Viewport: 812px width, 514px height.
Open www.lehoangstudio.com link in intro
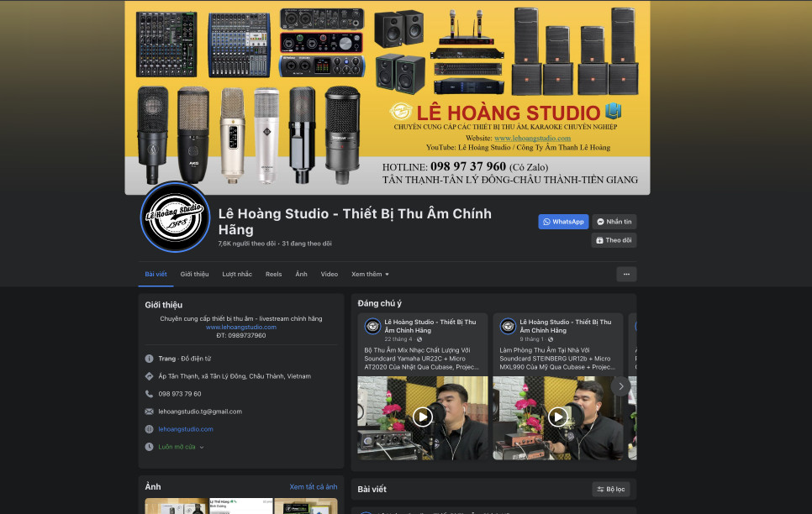tap(241, 328)
